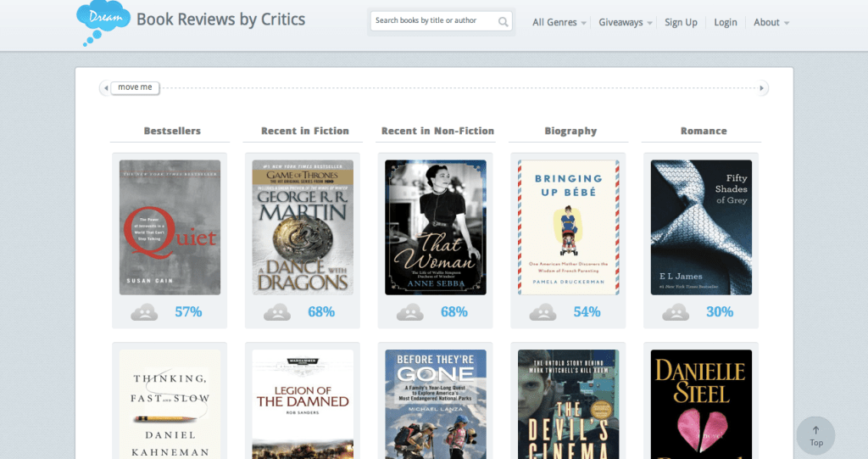Expand the All Genres dropdown

[559, 23]
